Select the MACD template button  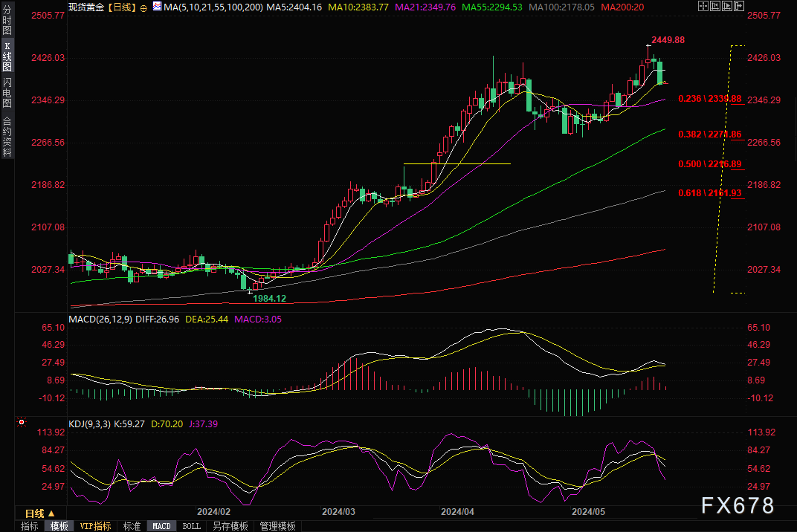(161, 526)
